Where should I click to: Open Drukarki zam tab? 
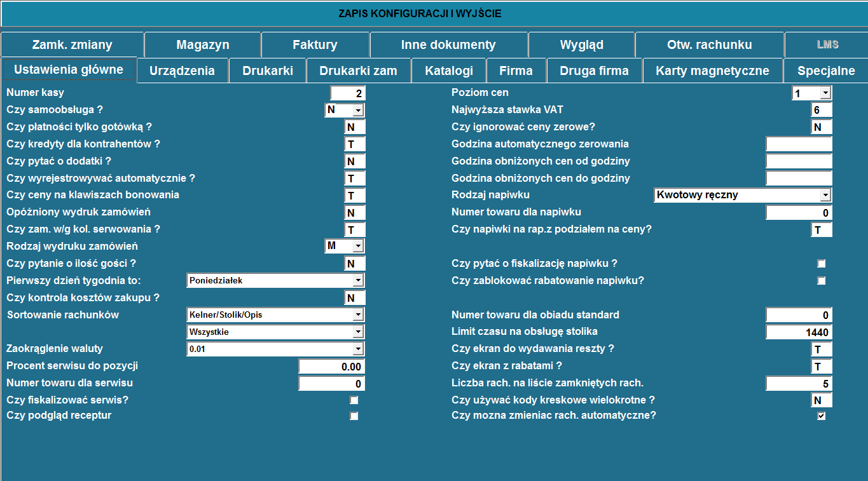pos(359,71)
